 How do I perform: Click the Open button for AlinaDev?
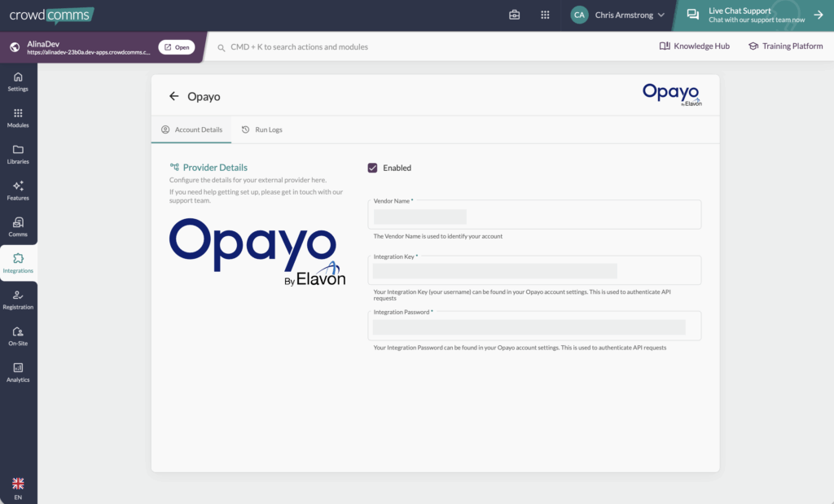[x=177, y=47]
